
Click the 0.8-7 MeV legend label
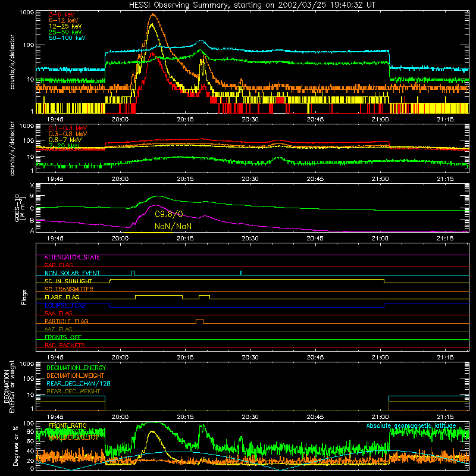(x=65, y=140)
